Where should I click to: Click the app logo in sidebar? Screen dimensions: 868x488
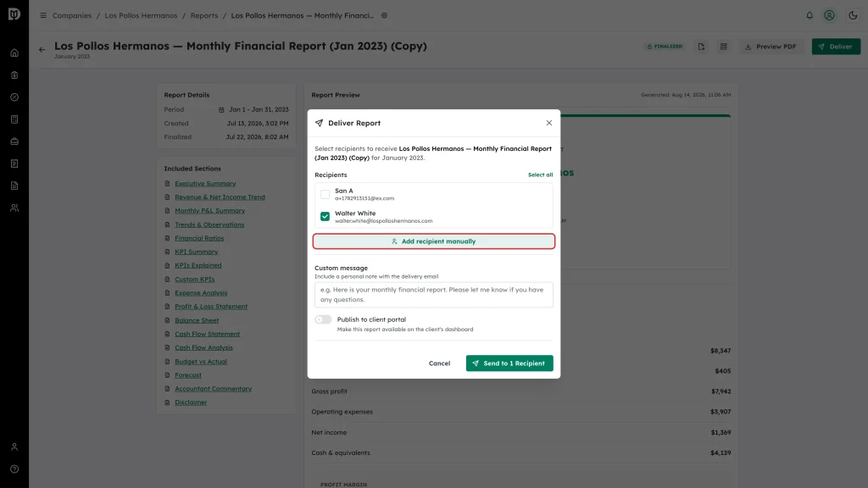click(x=14, y=14)
